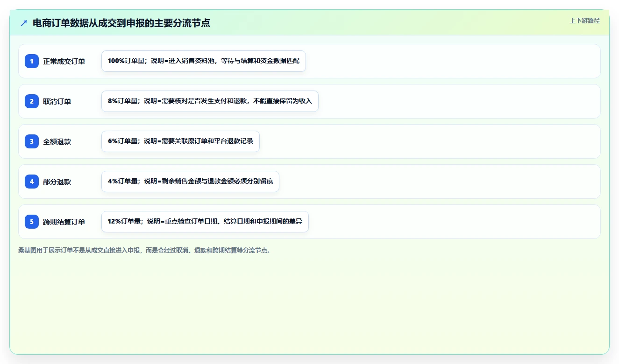Screen dimensions: 619x364
Task: Select the 取消订单 label
Action: point(57,101)
